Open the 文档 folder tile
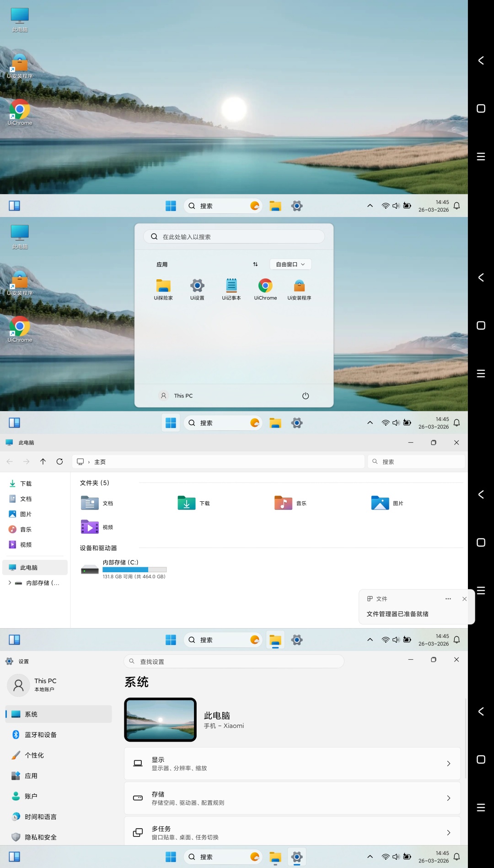 click(97, 503)
